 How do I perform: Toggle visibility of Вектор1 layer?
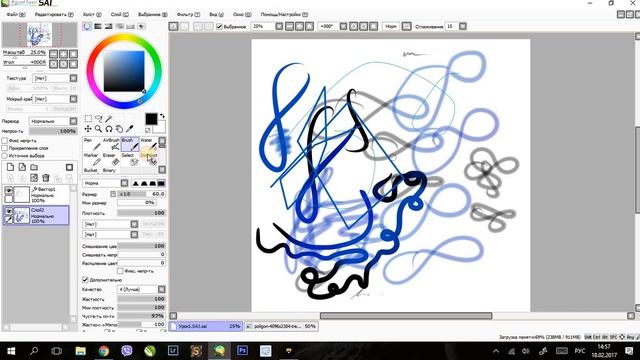point(9,190)
